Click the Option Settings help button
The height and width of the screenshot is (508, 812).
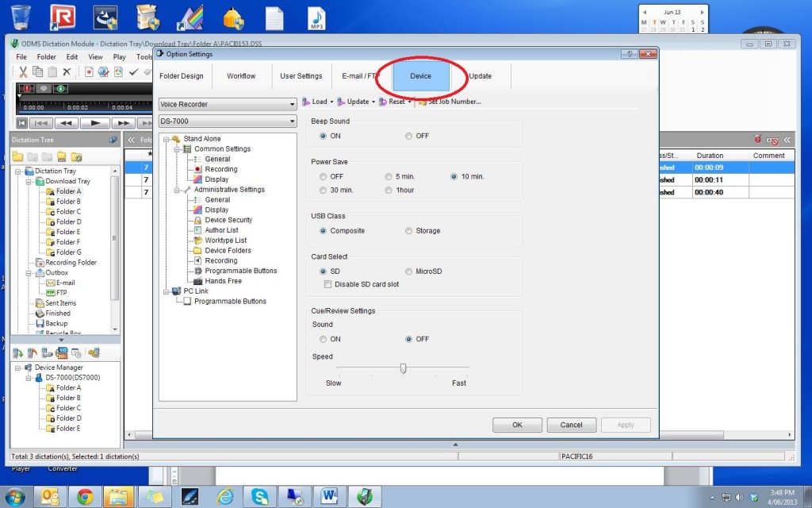tap(629, 54)
